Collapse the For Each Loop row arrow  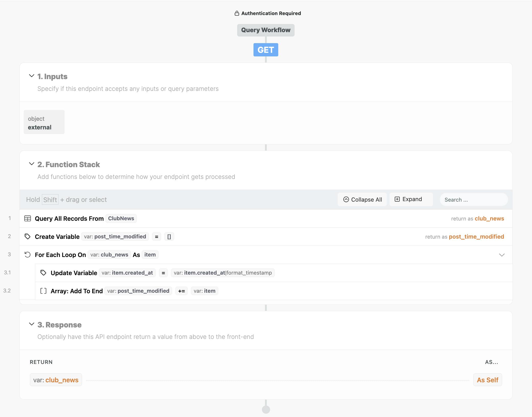[502, 255]
